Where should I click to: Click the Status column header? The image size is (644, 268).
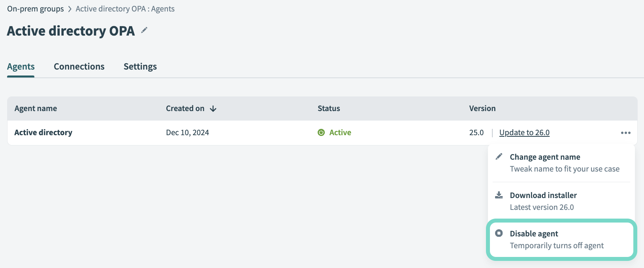point(329,108)
